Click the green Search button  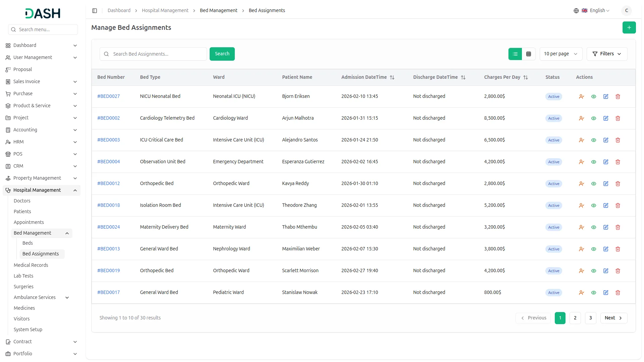click(222, 54)
